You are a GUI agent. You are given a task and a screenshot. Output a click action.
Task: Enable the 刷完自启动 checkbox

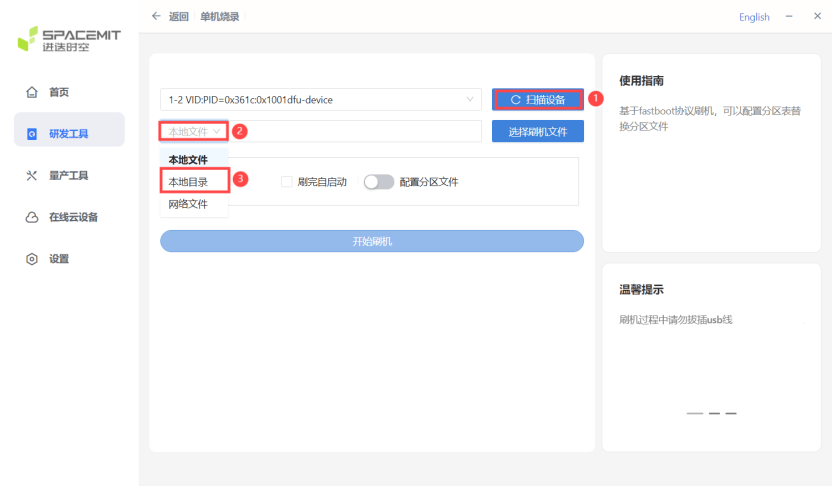click(287, 182)
